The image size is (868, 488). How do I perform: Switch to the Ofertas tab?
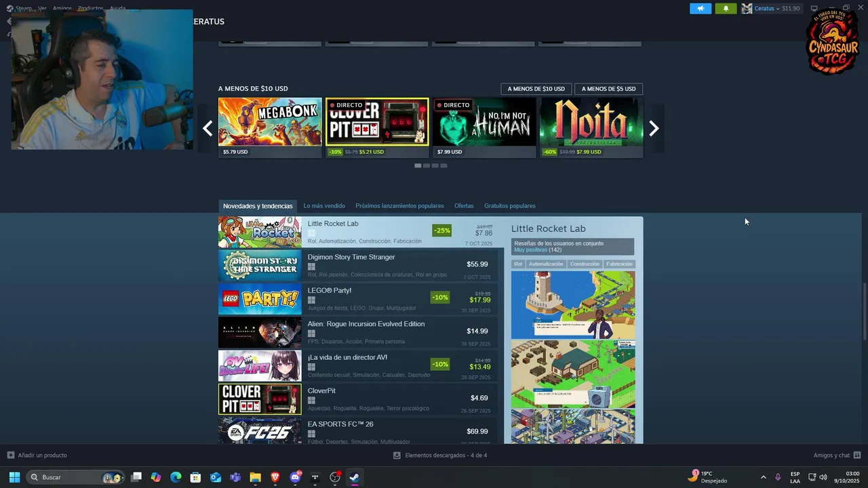[464, 206]
